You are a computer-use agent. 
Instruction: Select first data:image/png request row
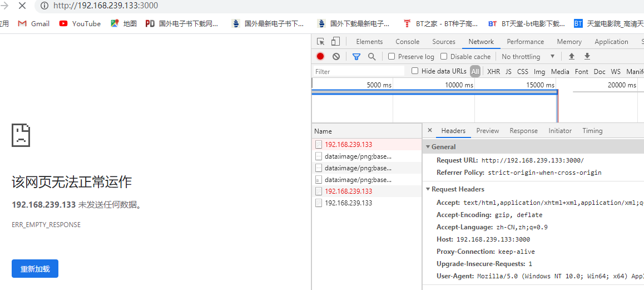tap(366, 156)
